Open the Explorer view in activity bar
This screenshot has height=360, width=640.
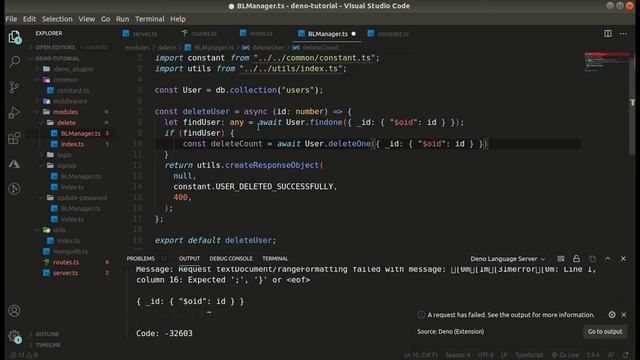click(x=14, y=37)
